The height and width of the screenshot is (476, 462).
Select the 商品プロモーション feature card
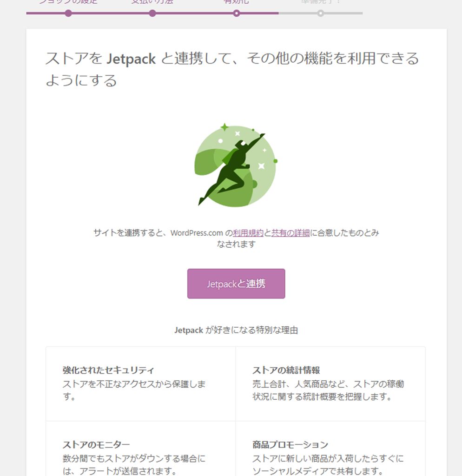pos(330,449)
